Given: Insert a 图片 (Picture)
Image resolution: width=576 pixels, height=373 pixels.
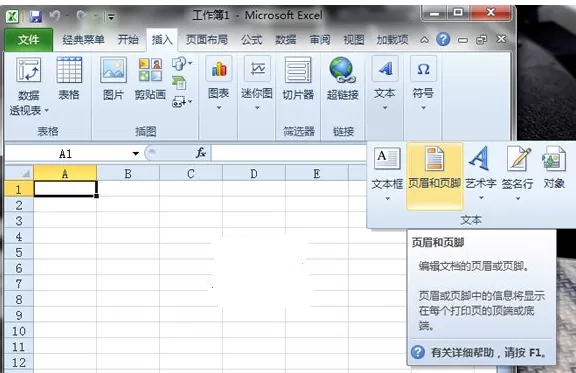Looking at the screenshot, I should pyautogui.click(x=113, y=79).
